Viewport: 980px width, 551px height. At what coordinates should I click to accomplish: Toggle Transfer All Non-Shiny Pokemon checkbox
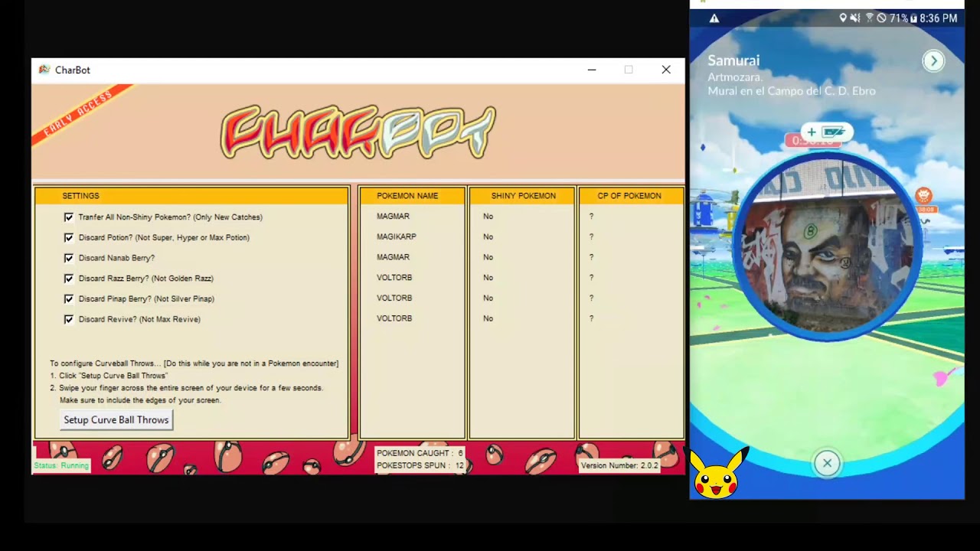(x=69, y=217)
